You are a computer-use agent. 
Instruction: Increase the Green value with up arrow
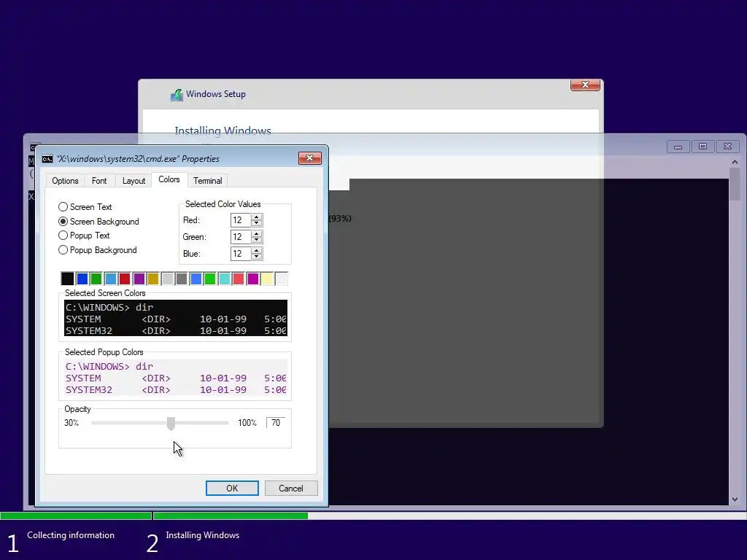point(257,234)
